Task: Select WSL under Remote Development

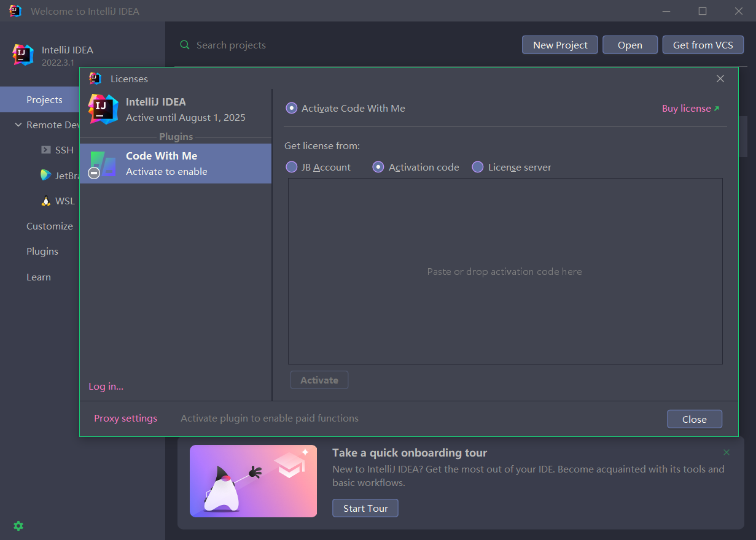Action: coord(64,201)
